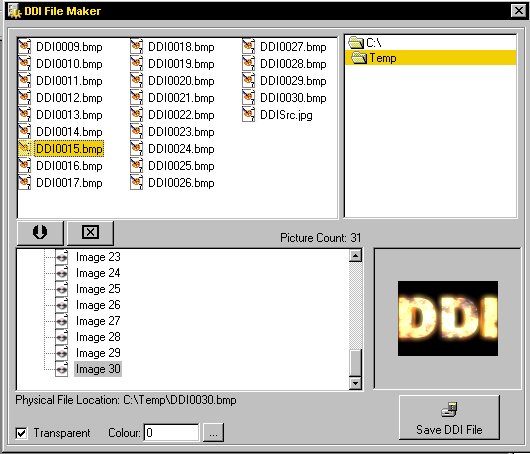Open the C:\ folder icon
This screenshot has height=454, width=530.
(356, 43)
